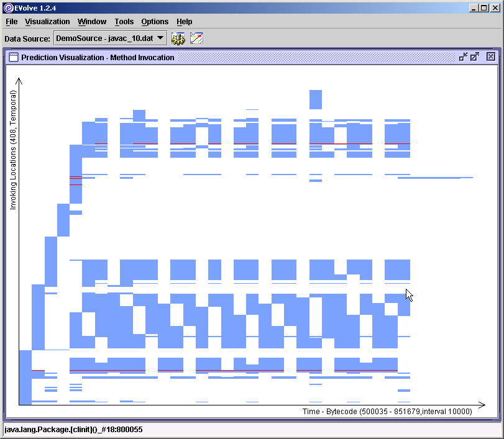Click the blue block at the chart's bottom-left origin
The height and width of the screenshot is (439, 504).
(x=25, y=378)
